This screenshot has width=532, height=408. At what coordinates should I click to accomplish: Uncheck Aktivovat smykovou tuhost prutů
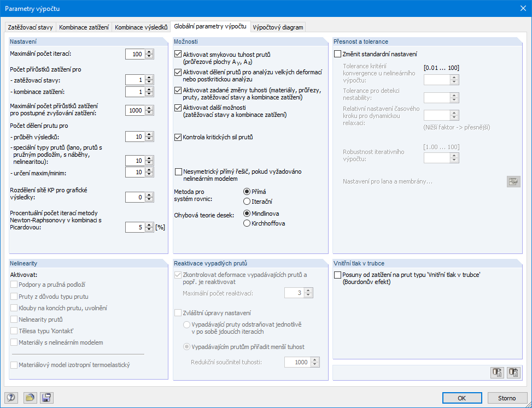178,54
